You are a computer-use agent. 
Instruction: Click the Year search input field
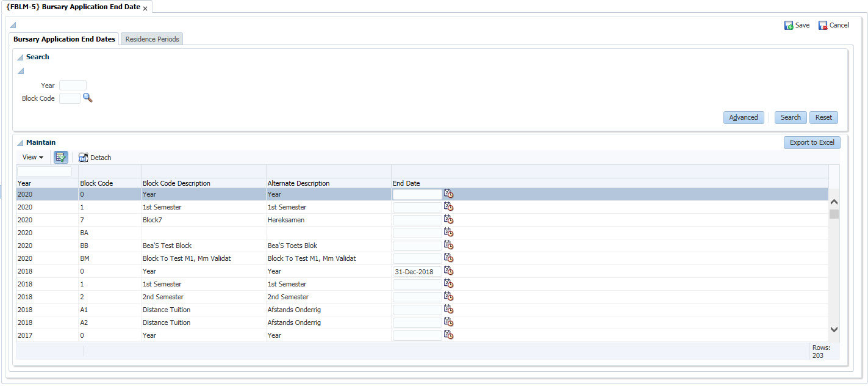(x=73, y=86)
